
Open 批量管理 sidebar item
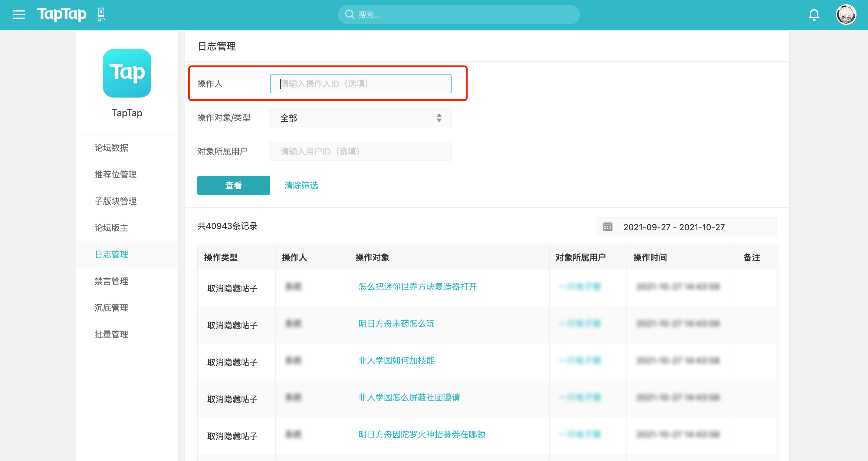[111, 334]
